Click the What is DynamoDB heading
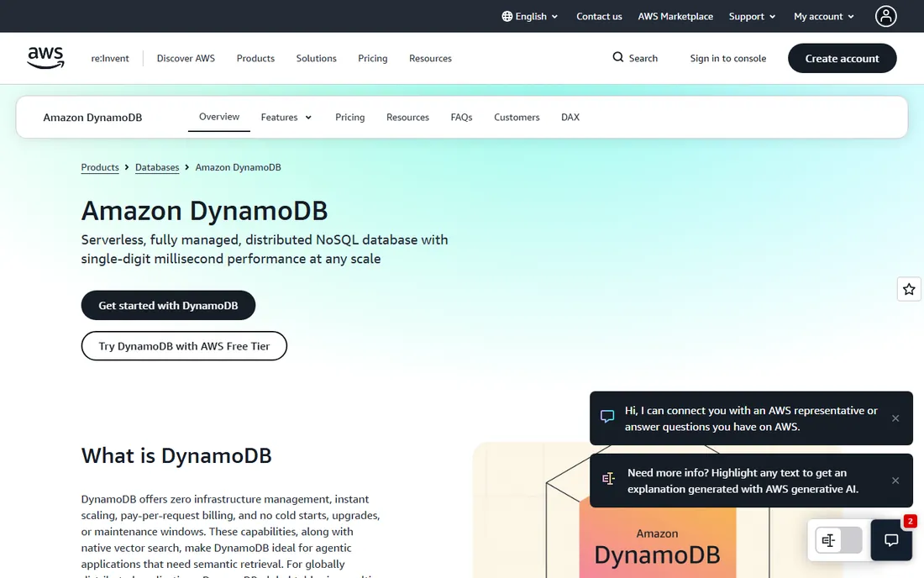Viewport: 924px width, 578px height. coord(176,455)
